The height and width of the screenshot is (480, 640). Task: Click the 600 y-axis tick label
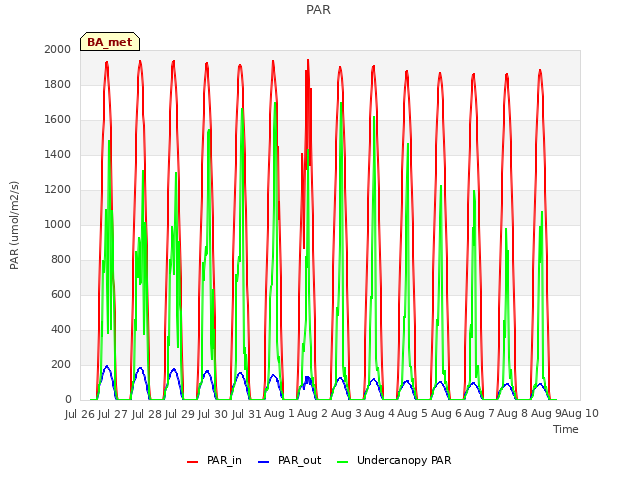(x=61, y=295)
